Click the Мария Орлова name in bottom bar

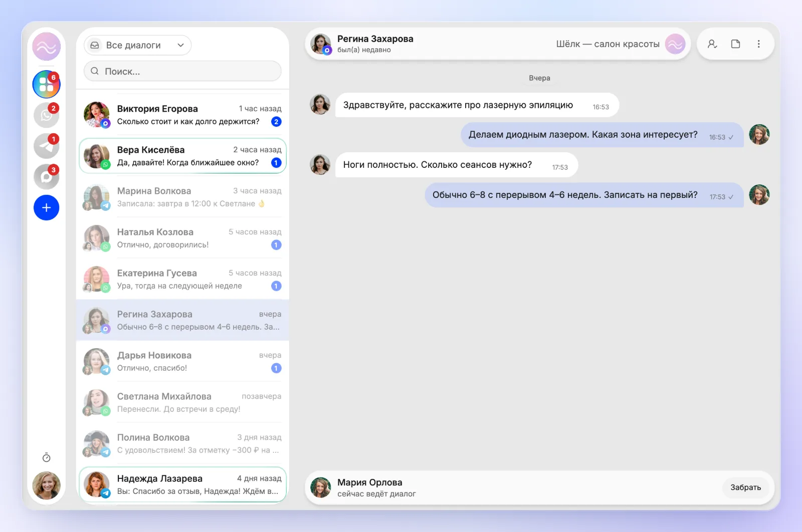pos(369,482)
